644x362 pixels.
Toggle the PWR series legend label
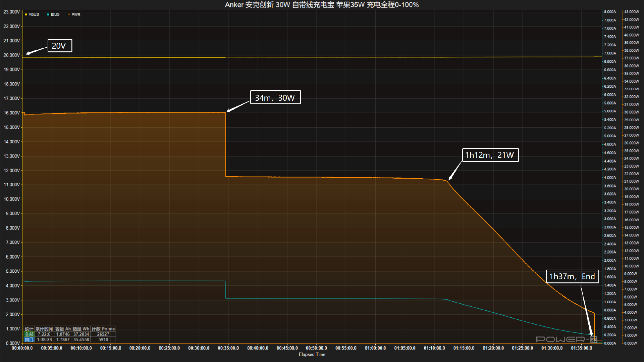pyautogui.click(x=76, y=15)
